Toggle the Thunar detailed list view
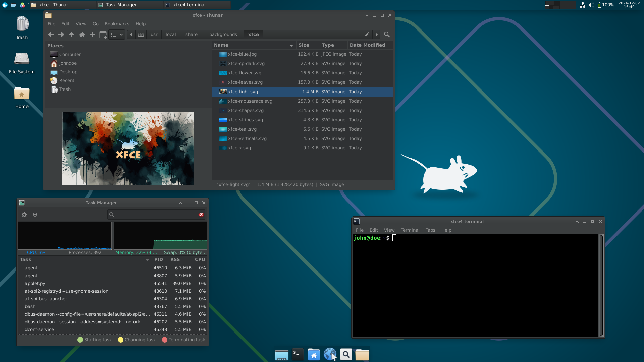This screenshot has height=362, width=644. 114,34
